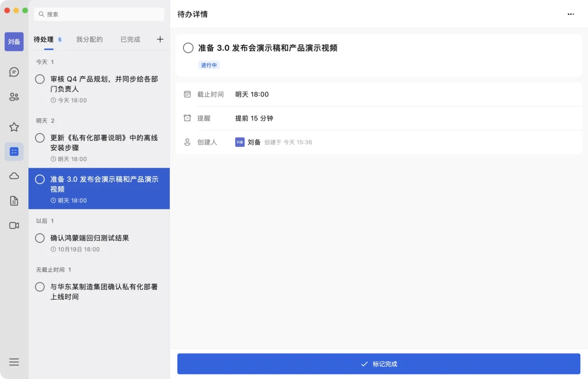This screenshot has width=588, height=379.
Task: Click the 明天 group header
Action: 45,121
